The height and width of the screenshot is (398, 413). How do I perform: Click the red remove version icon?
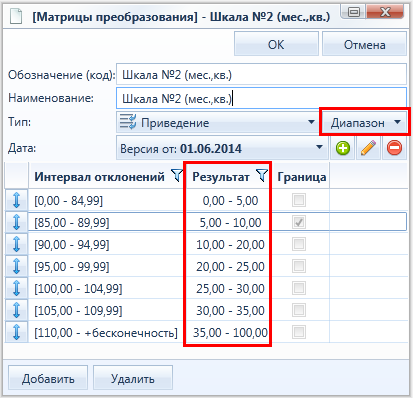click(x=394, y=148)
